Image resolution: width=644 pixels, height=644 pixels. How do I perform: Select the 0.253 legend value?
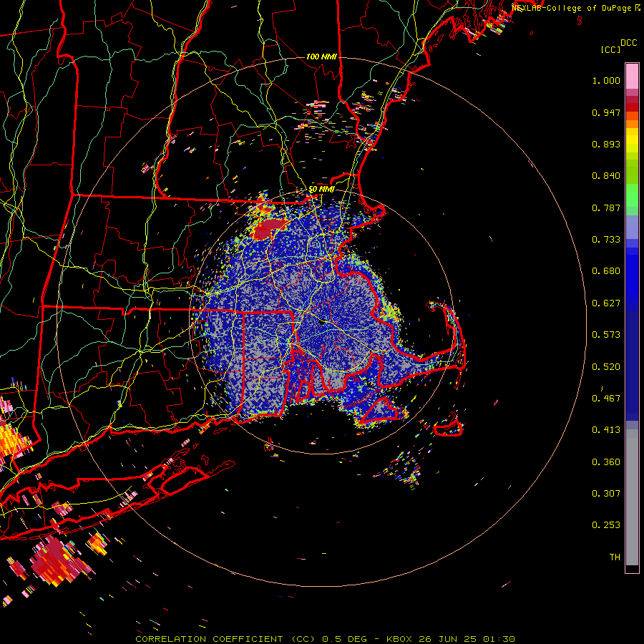606,525
